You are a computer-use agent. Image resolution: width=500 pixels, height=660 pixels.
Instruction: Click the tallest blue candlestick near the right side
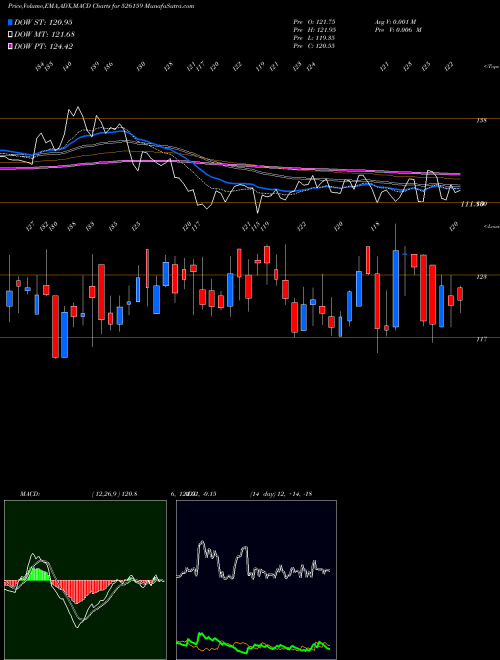click(x=396, y=288)
